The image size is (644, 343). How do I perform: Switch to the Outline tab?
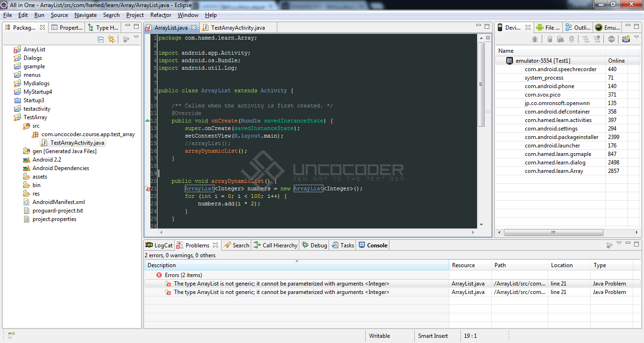(x=578, y=27)
